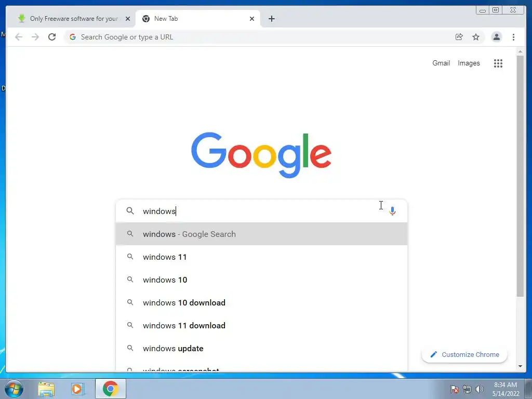Reload the page with the refresh icon
Viewport: 532px width, 399px height.
(x=52, y=37)
